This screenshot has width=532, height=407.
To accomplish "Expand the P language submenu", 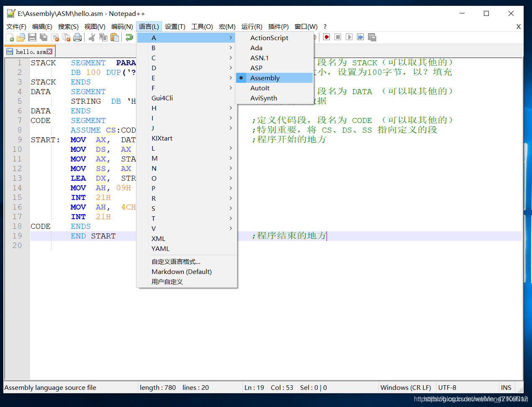I will click(x=186, y=188).
